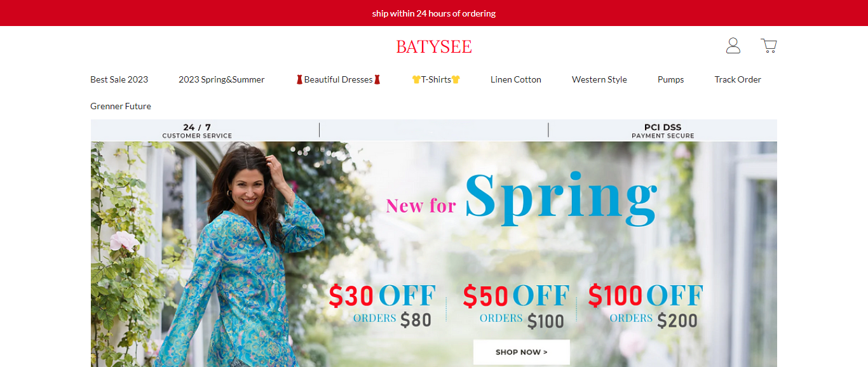Click the 24/7 Customer Service banner
Image resolution: width=868 pixels, height=367 pixels.
197,131
